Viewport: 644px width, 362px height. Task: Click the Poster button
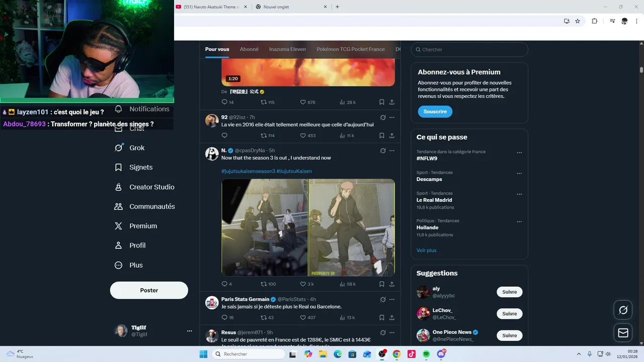149,290
